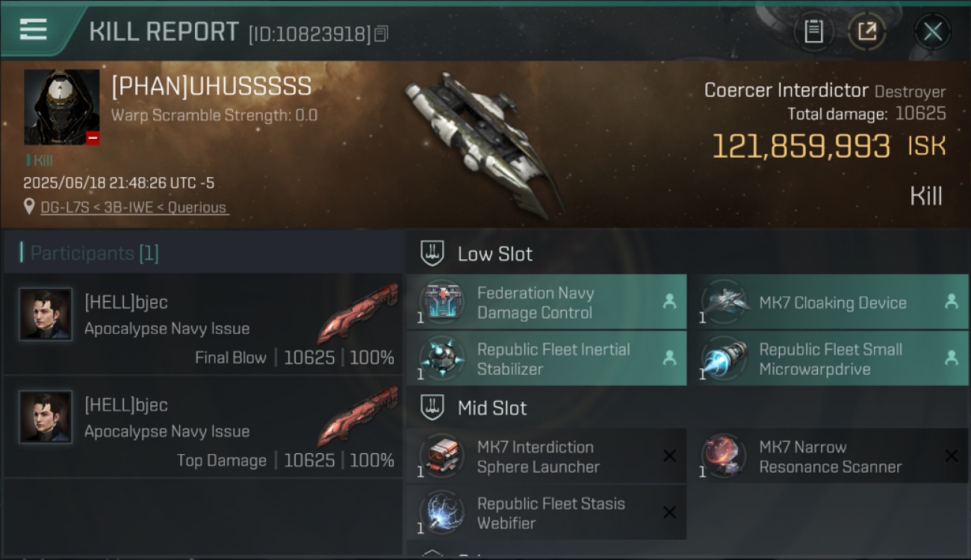Toggle person marker on Federation Navy Damage Control
Viewport: 971px width, 560px height.
(x=669, y=302)
